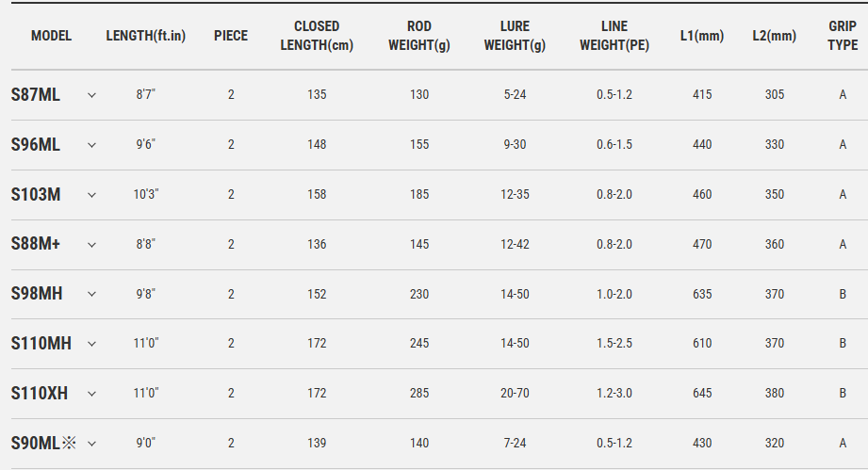This screenshot has height=470, width=868.
Task: Click the LENGTH(ft.in) column header
Action: tap(146, 36)
